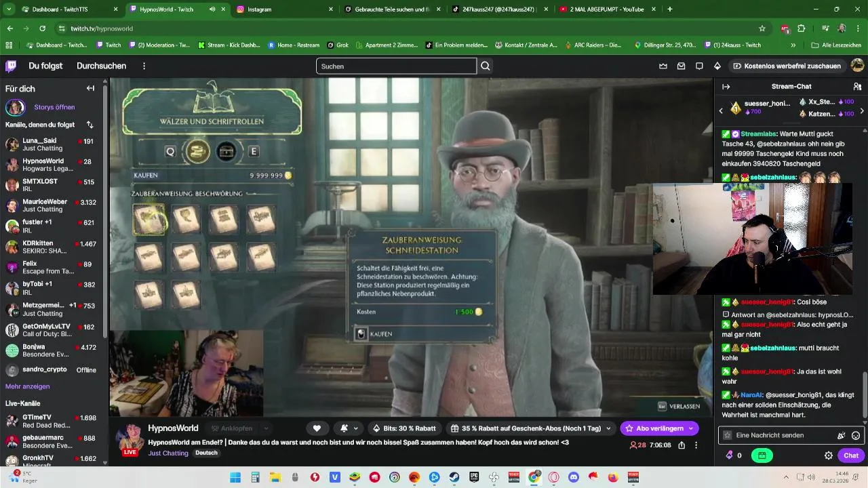
Task: Open MauriceWeber channel in sidebar
Action: tap(53, 205)
